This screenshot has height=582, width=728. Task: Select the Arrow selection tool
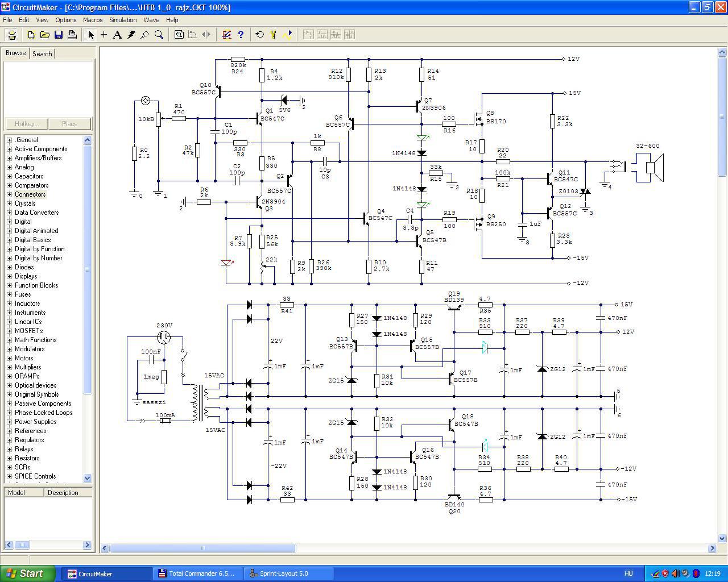[91, 35]
